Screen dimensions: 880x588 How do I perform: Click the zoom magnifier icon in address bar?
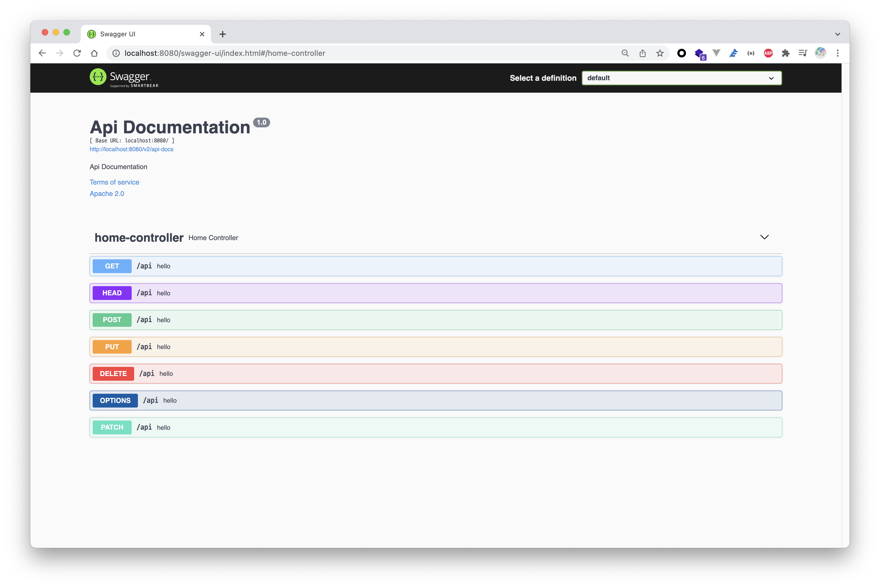(x=625, y=53)
